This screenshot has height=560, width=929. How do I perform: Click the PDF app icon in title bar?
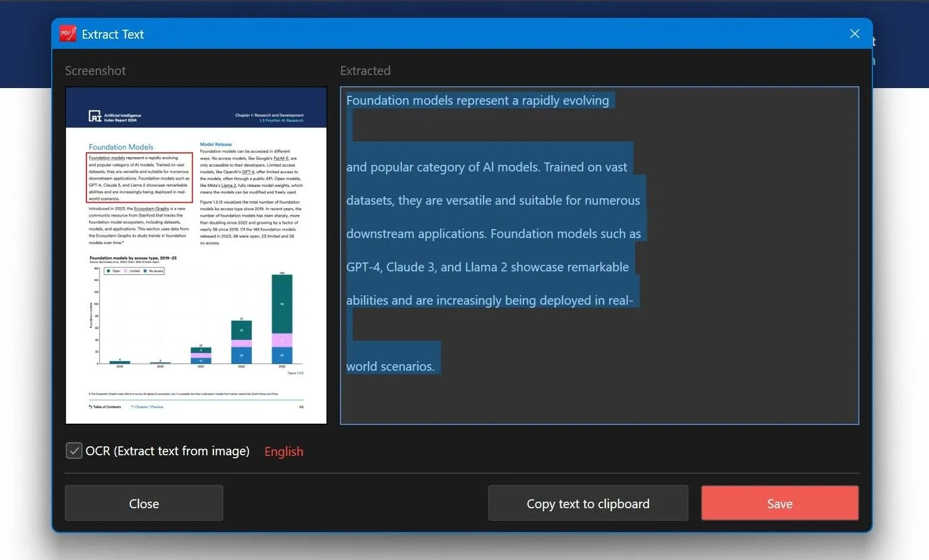coord(68,34)
